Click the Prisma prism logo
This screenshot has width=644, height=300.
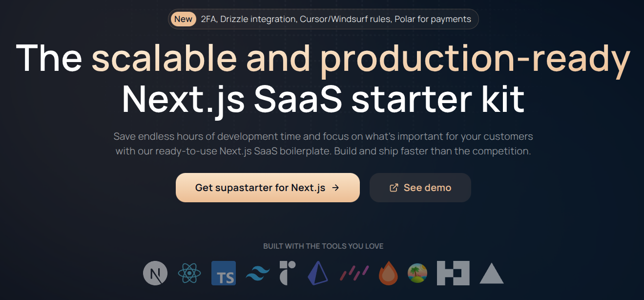(318, 273)
